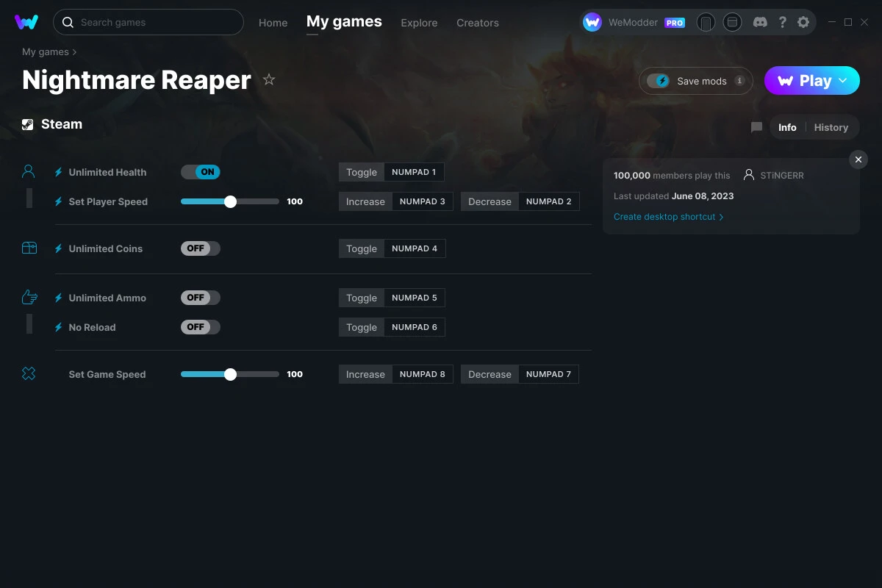The width and height of the screenshot is (882, 588).
Task: Click the lightning icon beside Set Player Speed
Action: point(58,201)
